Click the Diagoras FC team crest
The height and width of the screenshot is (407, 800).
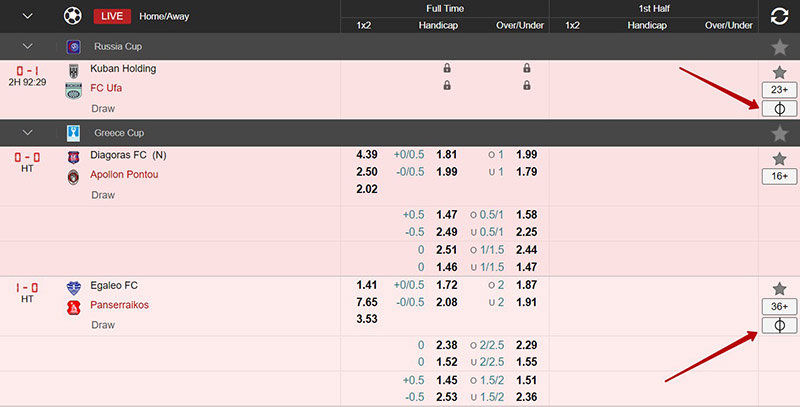pos(73,157)
